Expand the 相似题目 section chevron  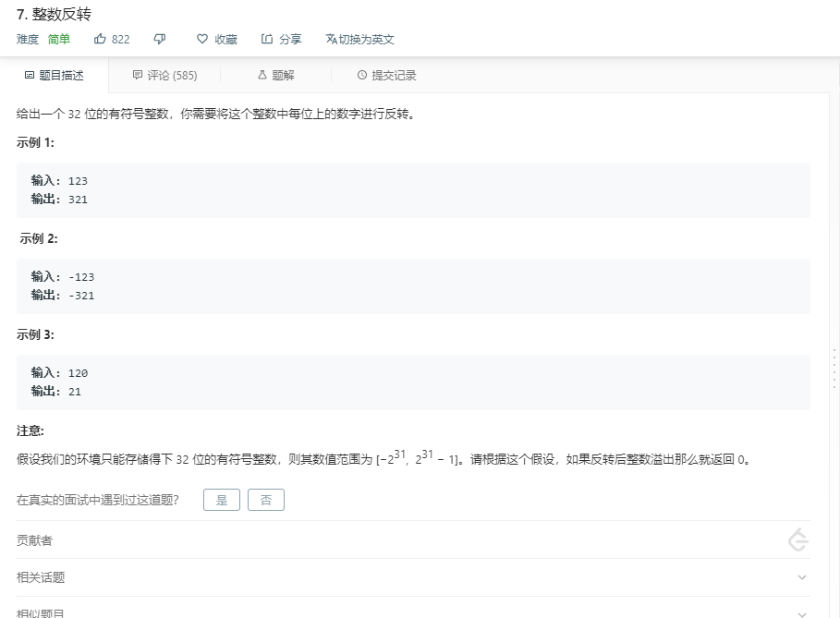point(802,614)
